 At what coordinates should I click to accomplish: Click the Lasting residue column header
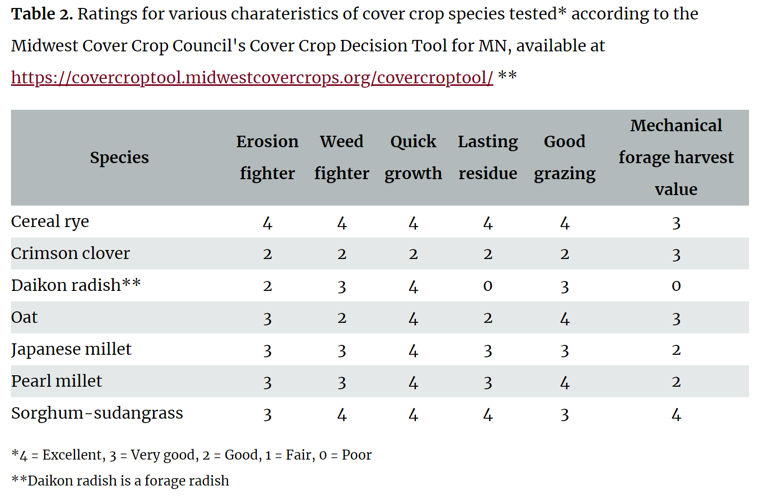(x=488, y=158)
